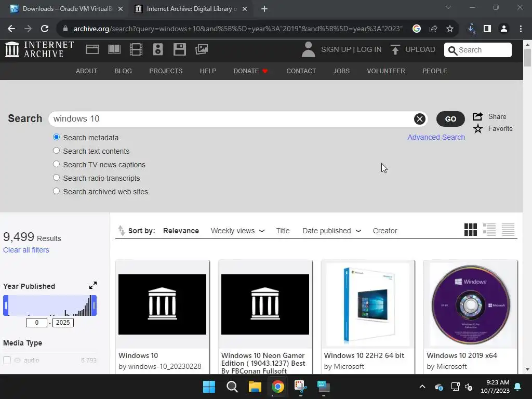Screen dimensions: 532x399
Task: Open Windows Start button on taskbar
Action: point(209,387)
